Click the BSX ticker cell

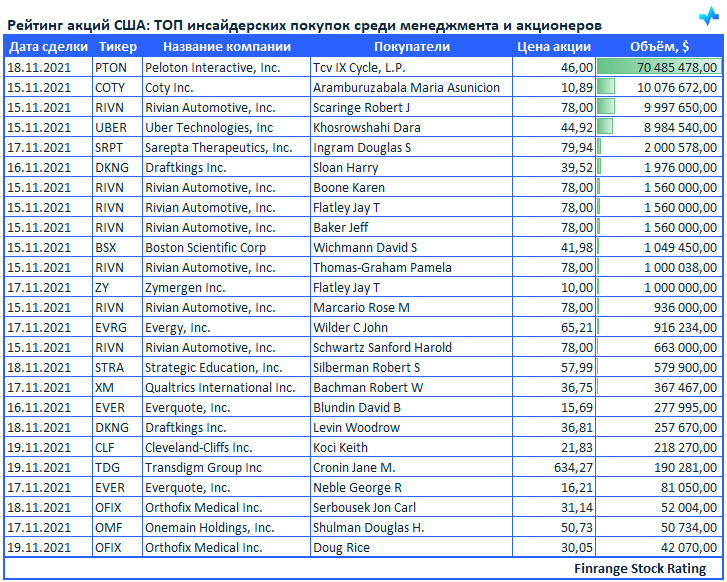pos(117,247)
